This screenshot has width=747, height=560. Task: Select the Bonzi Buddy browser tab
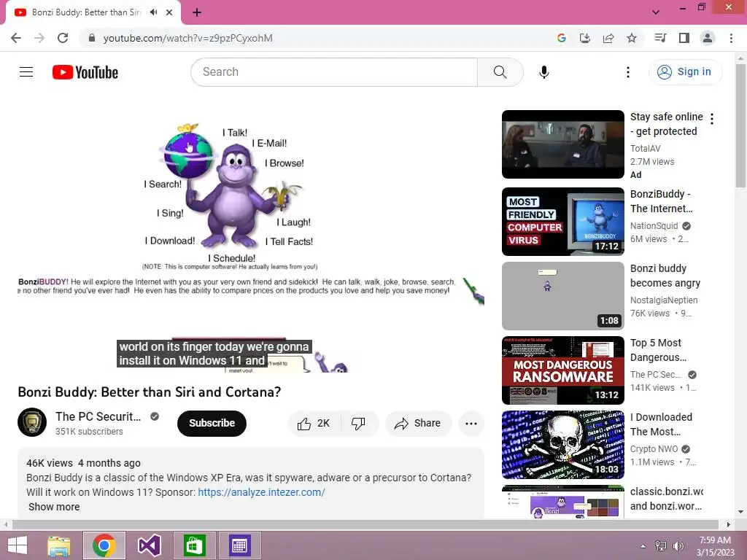pyautogui.click(x=93, y=12)
